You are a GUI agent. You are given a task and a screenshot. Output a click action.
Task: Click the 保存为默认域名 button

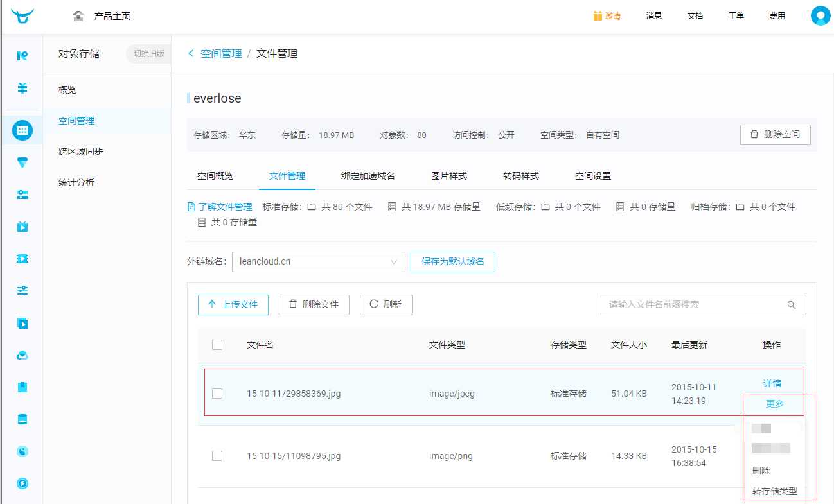(453, 262)
